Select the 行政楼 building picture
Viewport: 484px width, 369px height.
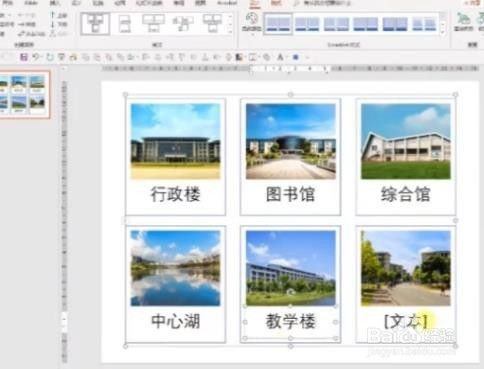(x=176, y=141)
